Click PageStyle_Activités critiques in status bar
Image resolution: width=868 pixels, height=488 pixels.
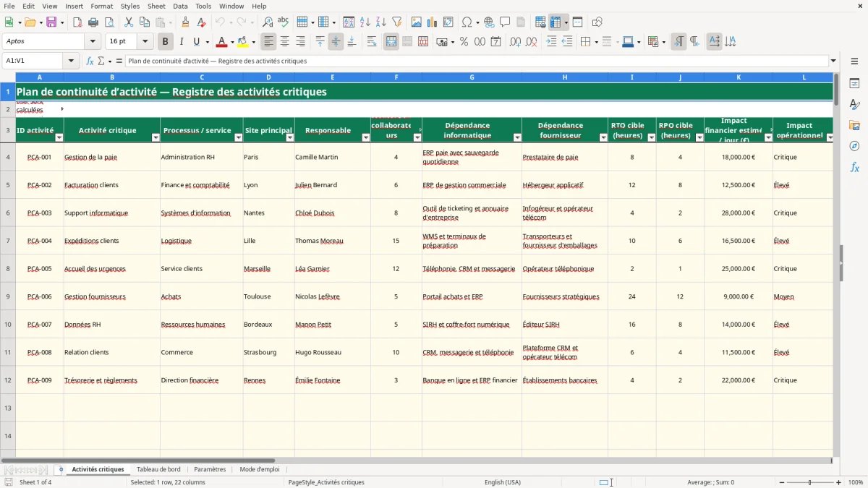tap(326, 482)
